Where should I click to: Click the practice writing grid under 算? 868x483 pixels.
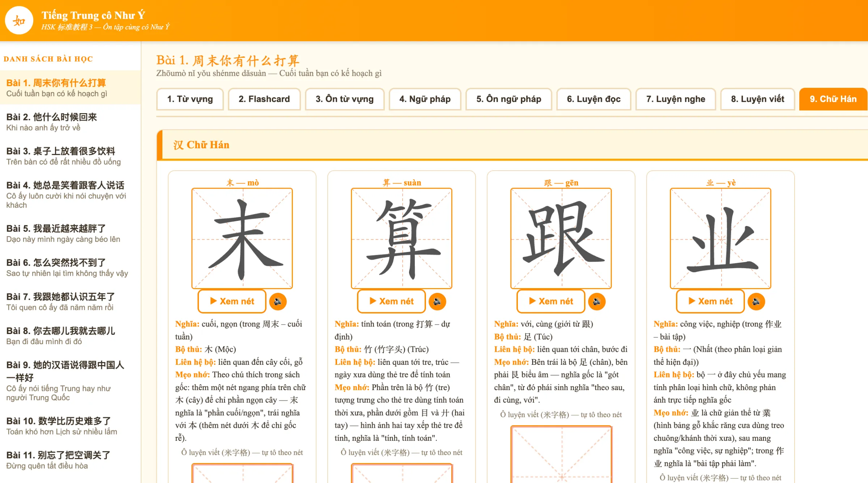click(x=401, y=473)
